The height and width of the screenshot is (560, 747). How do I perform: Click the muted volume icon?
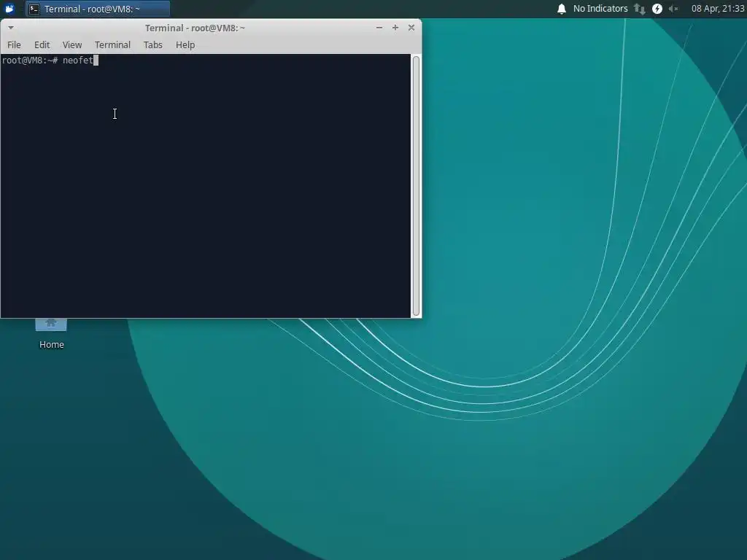tap(673, 9)
